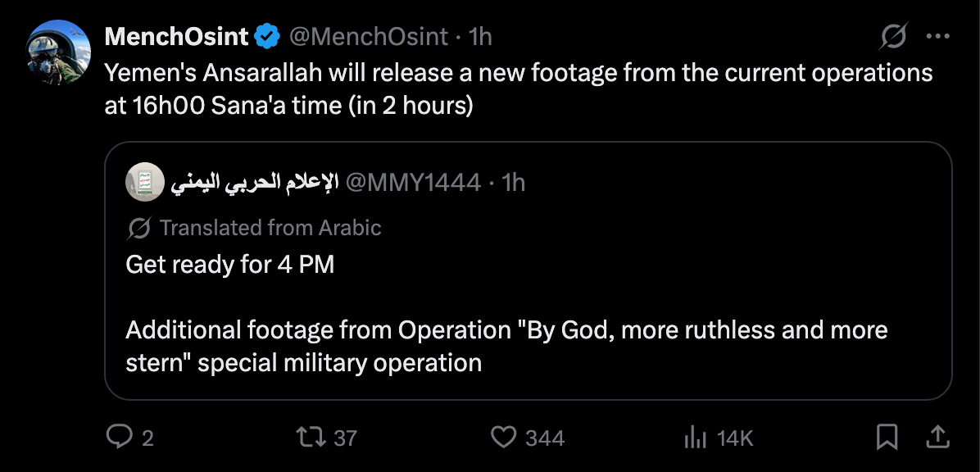
Task: Click the quoted account's Arabic display name
Action: pyautogui.click(x=255, y=183)
